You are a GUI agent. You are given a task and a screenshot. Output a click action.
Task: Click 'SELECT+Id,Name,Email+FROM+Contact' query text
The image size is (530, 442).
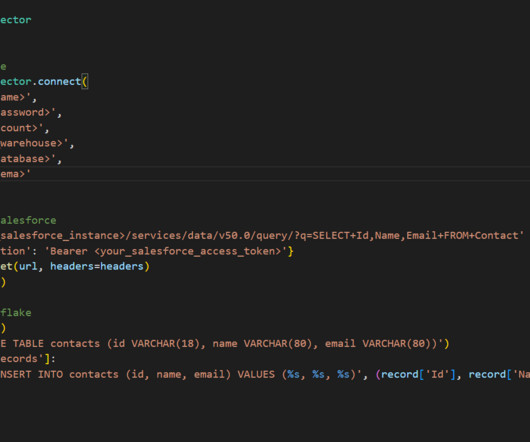point(415,236)
